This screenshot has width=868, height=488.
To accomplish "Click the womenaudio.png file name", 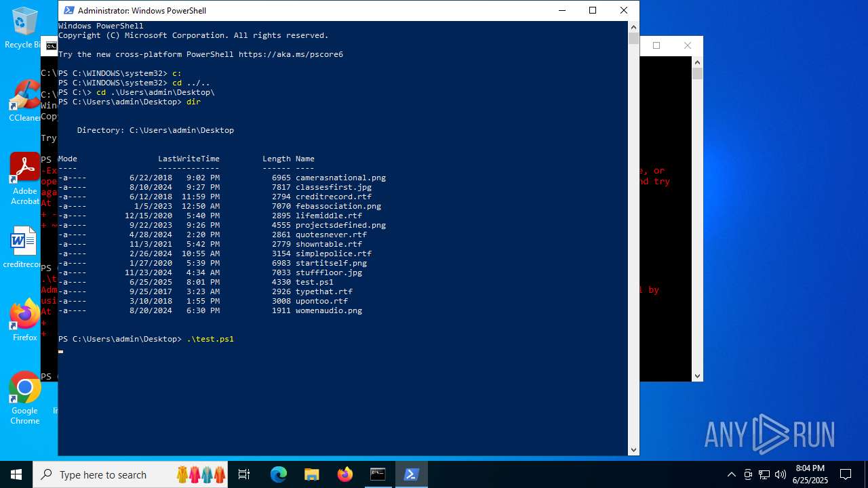I will tap(329, 310).
